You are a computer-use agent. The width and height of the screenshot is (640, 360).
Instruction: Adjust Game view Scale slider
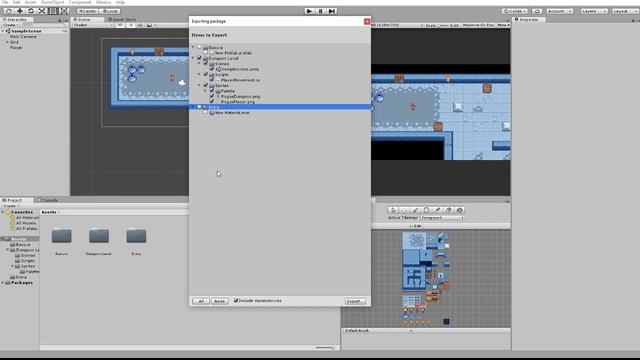(x=443, y=25)
